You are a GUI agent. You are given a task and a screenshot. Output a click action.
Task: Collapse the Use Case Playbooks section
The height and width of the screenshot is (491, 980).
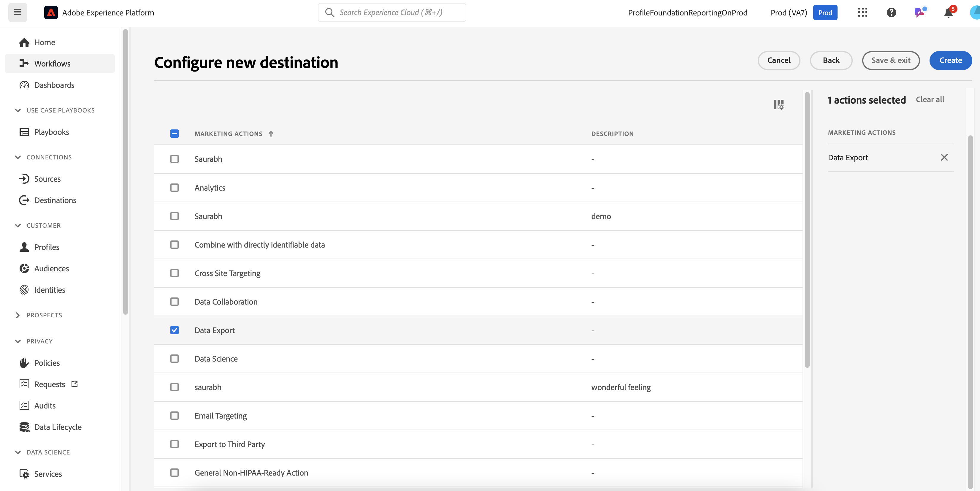click(18, 110)
